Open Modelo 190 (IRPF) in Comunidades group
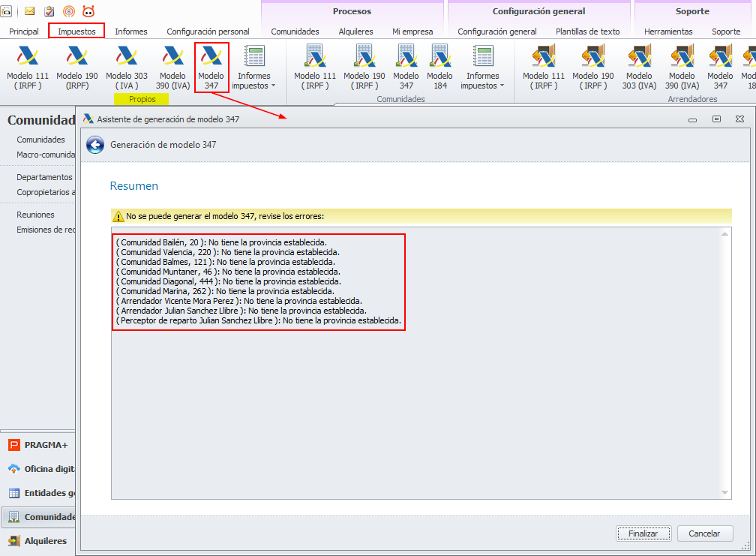The width and height of the screenshot is (756, 556). (x=364, y=67)
